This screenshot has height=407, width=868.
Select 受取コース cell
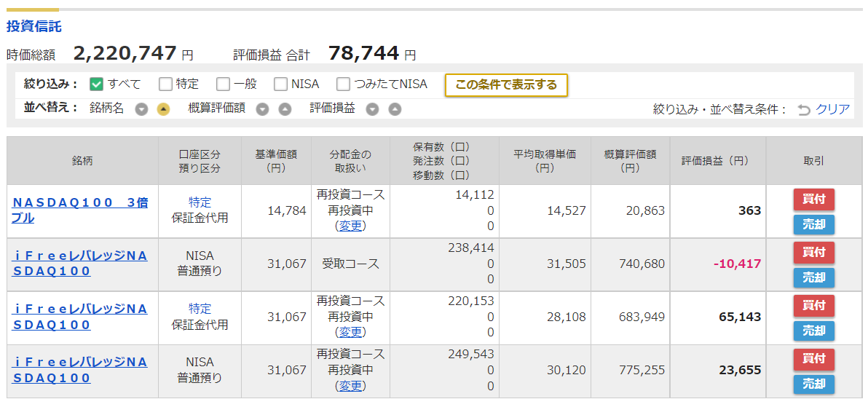[x=350, y=264]
